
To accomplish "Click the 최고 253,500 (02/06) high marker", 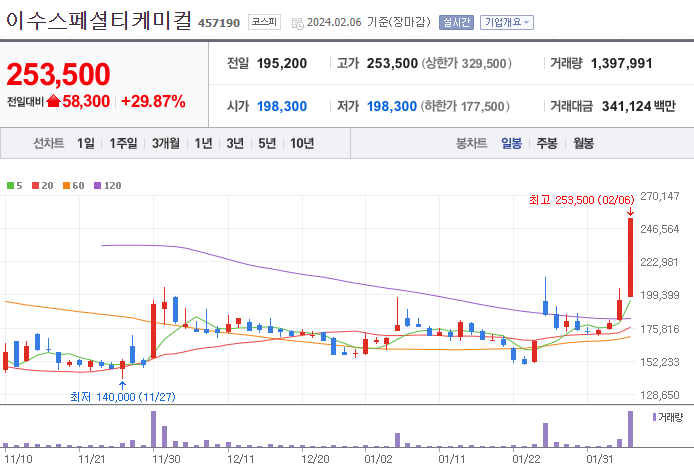I will coord(582,200).
